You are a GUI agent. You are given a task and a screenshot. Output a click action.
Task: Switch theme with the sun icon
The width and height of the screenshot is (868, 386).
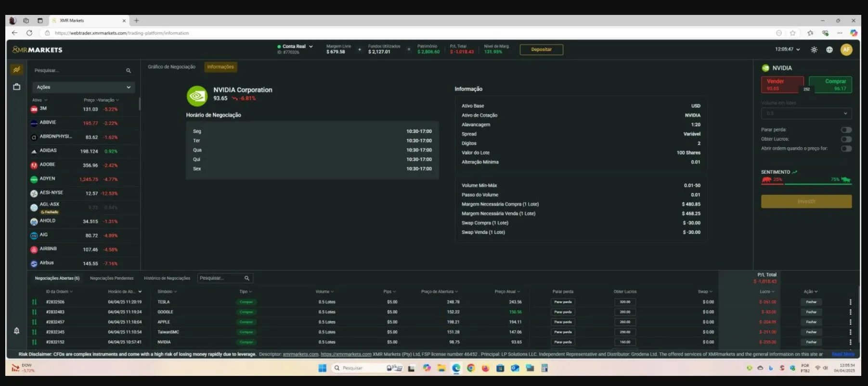(814, 50)
